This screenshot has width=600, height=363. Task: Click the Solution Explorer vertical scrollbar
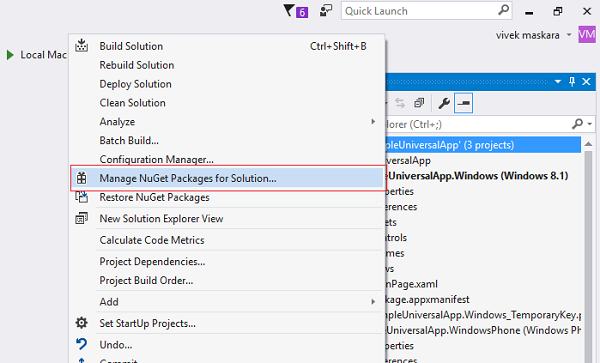click(589, 256)
